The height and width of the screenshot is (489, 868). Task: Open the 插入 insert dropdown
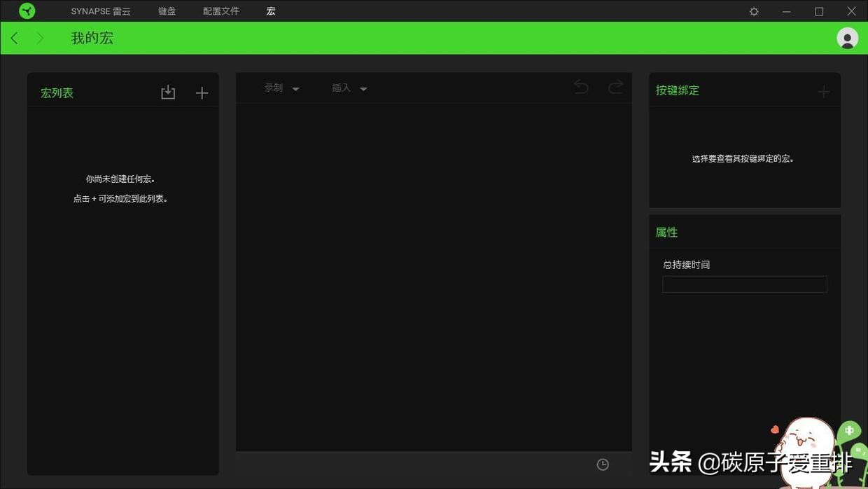pyautogui.click(x=349, y=88)
